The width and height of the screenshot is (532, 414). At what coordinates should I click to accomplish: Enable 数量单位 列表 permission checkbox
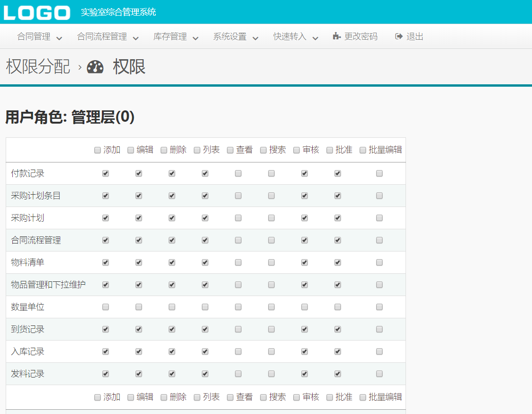click(x=205, y=307)
